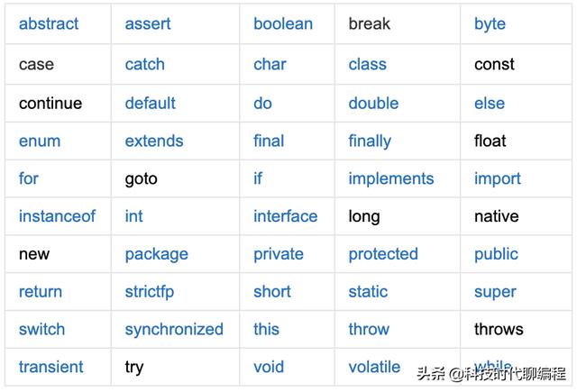Viewport: 577px width, 392px height.
Task: Open the package keyword link
Action: pos(156,255)
